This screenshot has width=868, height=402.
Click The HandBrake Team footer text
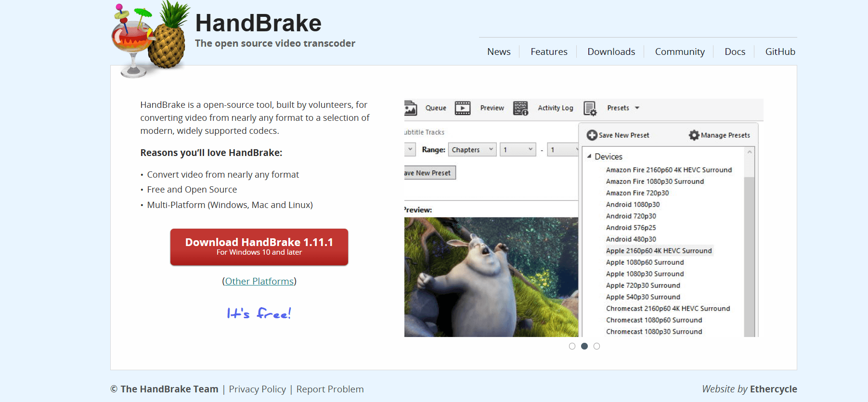[169, 389]
